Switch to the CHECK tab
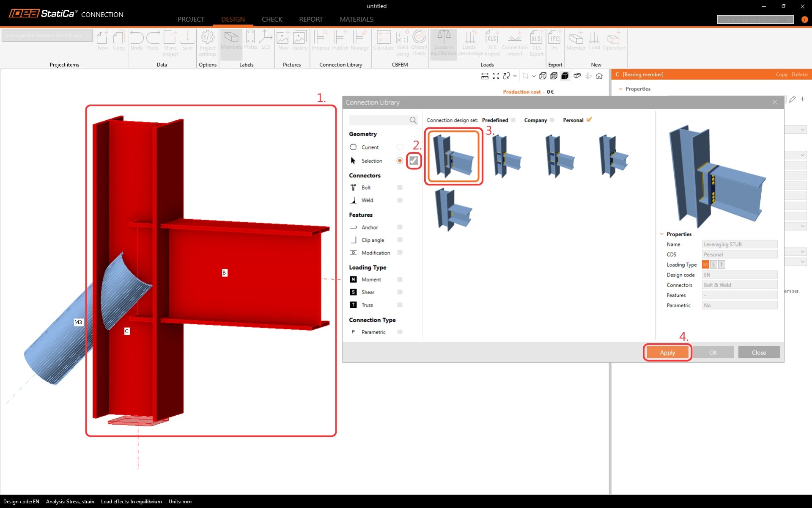812x508 pixels. coord(272,19)
